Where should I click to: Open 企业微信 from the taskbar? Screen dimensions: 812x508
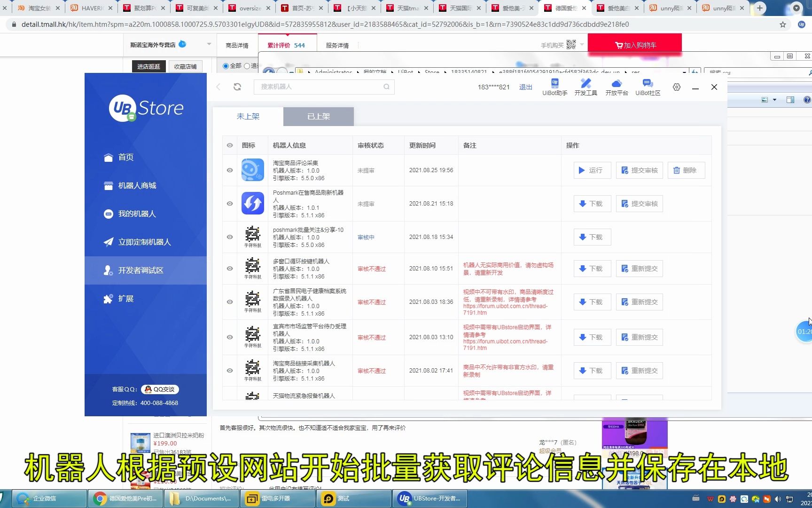point(49,499)
